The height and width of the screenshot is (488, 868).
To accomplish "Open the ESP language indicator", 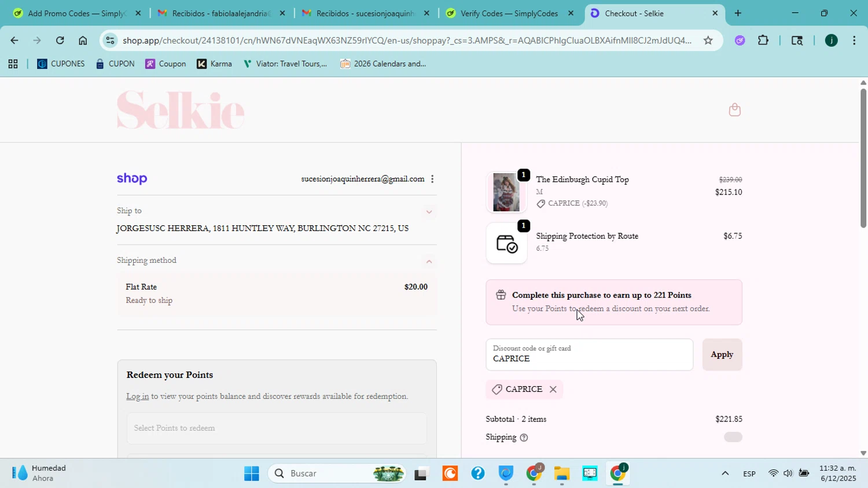I will 749,474.
